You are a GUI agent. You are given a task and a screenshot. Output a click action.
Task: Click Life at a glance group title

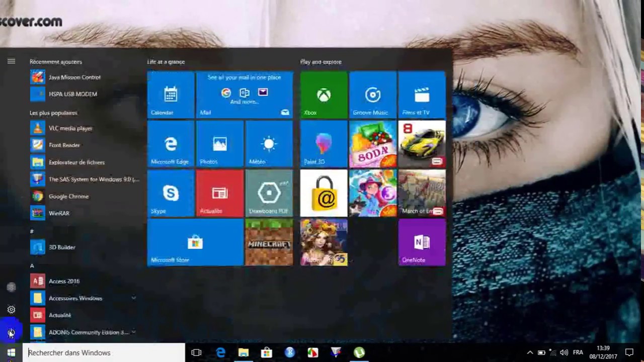pyautogui.click(x=166, y=62)
